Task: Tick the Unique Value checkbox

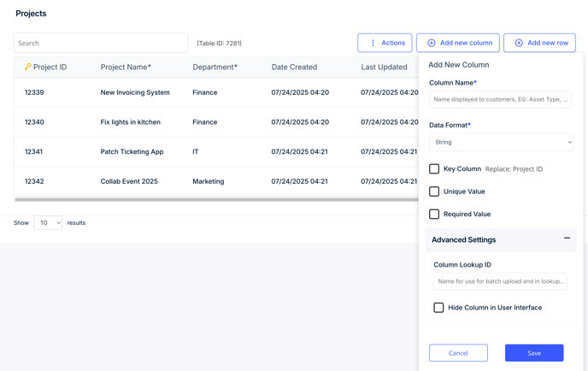Action: 434,191
